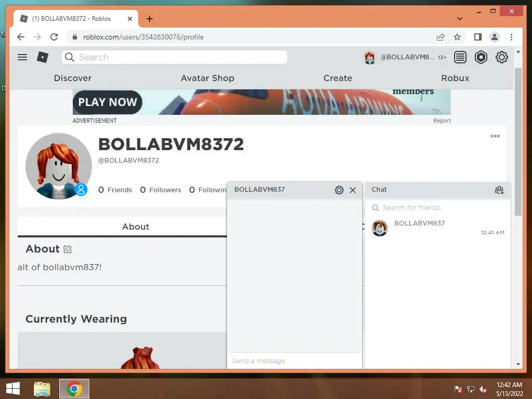Close the BOLLABVM8372 - Roblox tab
The image size is (532, 399).
pos(129,19)
